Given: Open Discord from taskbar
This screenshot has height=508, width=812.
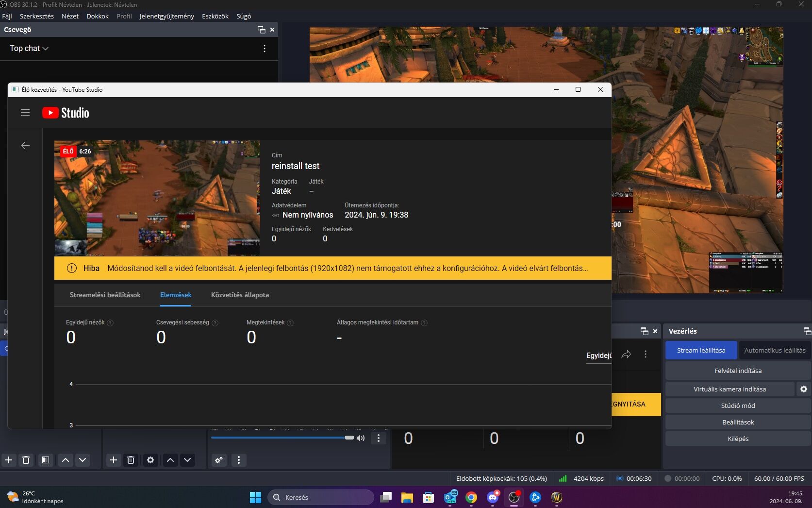Looking at the screenshot, I should (493, 497).
